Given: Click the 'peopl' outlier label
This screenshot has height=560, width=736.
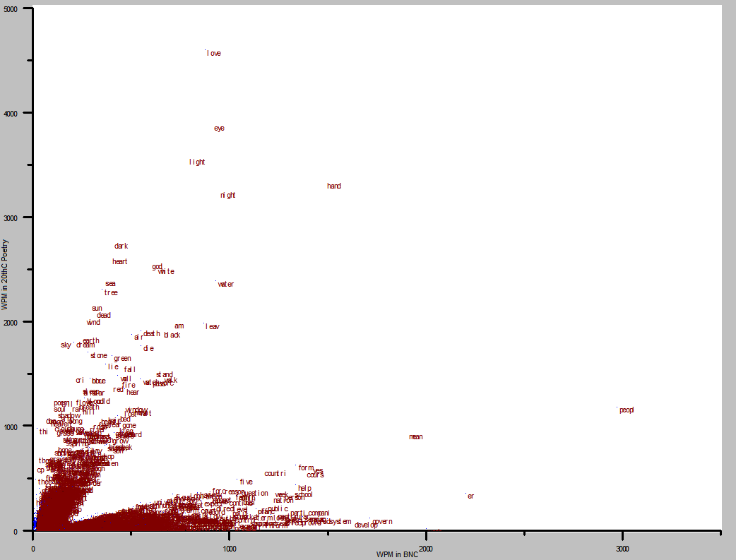Looking at the screenshot, I should 627,410.
